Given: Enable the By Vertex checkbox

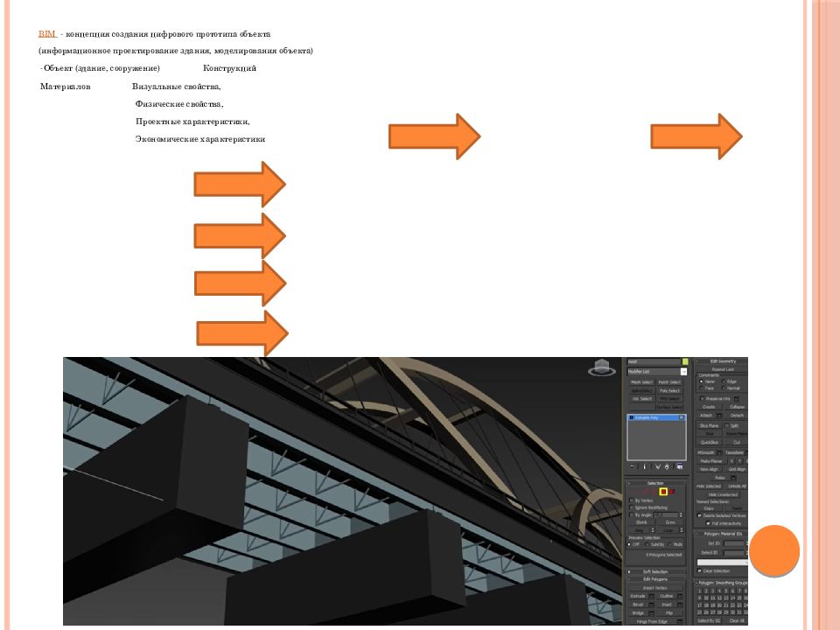Looking at the screenshot, I should point(631,500).
